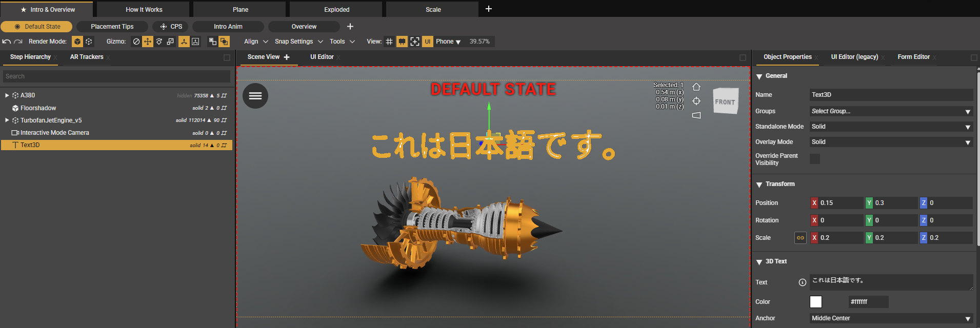Screen dimensions: 980x328
Task: Click the hierarchy Search field
Action: (116, 76)
